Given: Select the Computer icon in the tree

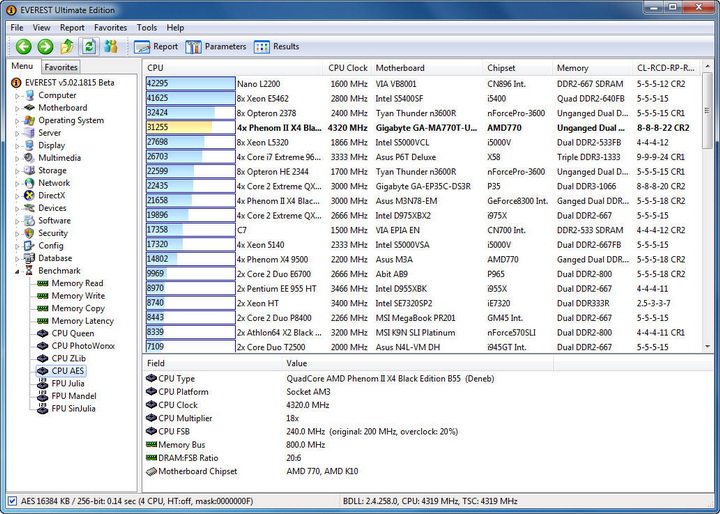Looking at the screenshot, I should (x=29, y=95).
